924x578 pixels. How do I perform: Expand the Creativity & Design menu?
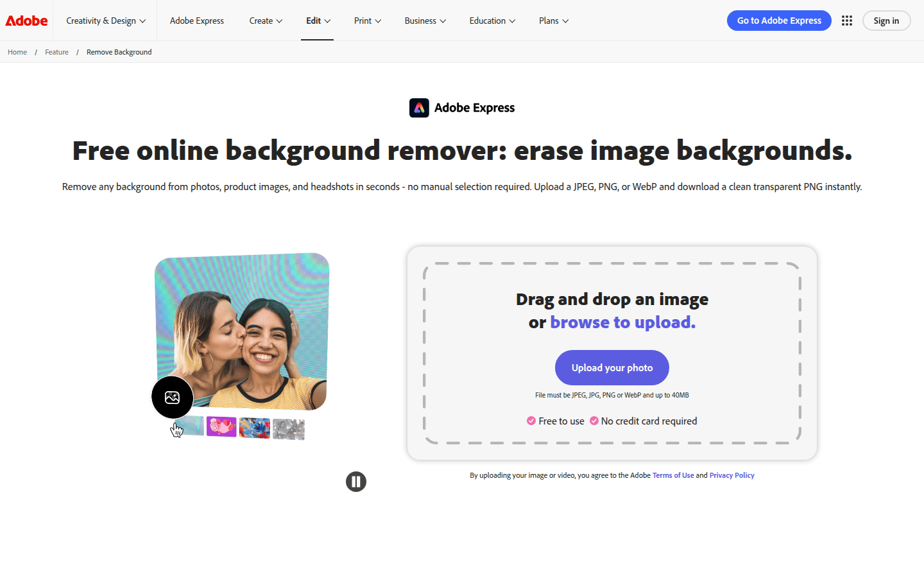click(106, 21)
